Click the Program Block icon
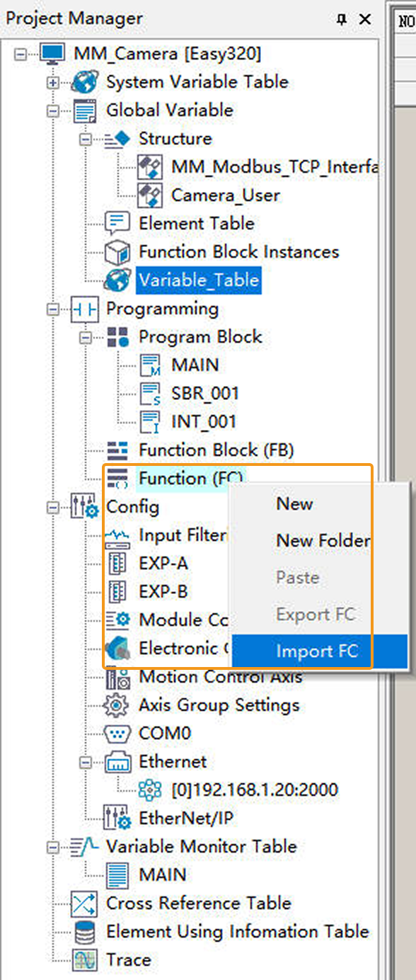Screen dimensions: 416x980 pos(117,337)
